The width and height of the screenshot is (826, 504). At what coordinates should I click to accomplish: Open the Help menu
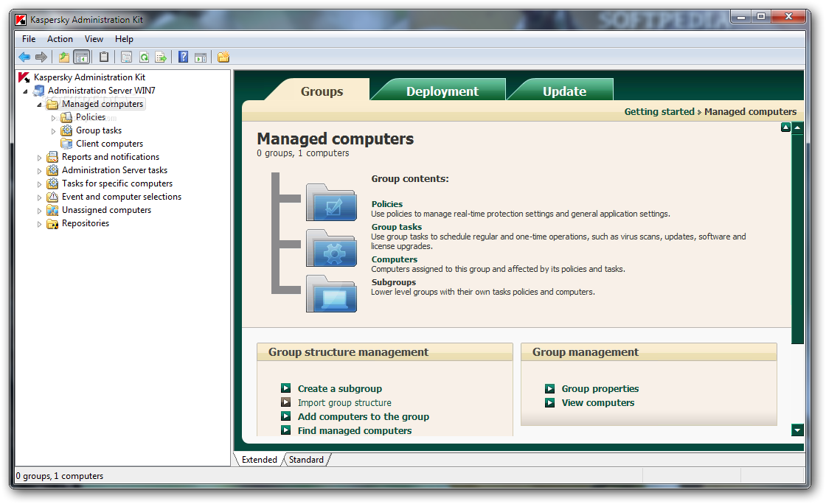(x=125, y=39)
